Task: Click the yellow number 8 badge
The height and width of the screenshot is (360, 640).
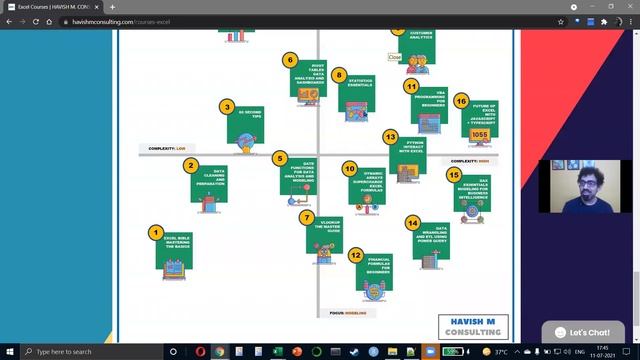Action: [339, 75]
